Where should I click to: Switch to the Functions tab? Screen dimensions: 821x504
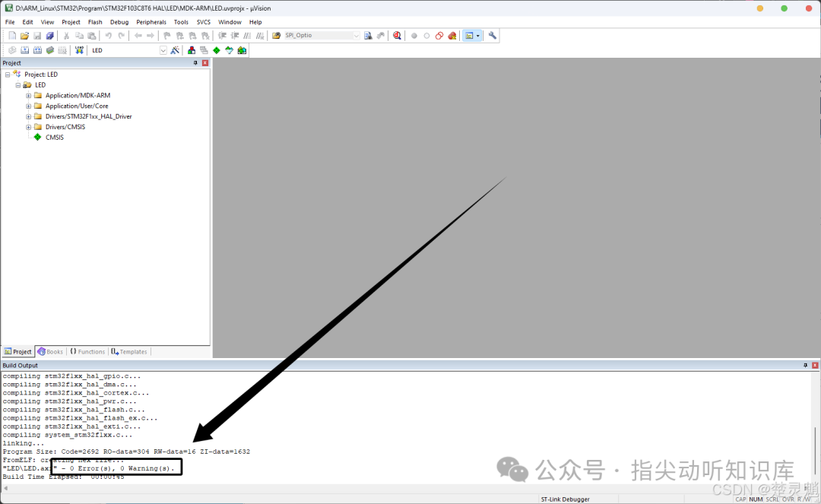pyautogui.click(x=87, y=352)
